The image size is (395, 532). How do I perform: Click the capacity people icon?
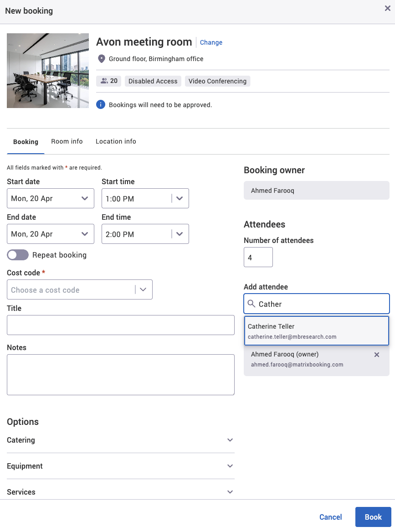104,81
